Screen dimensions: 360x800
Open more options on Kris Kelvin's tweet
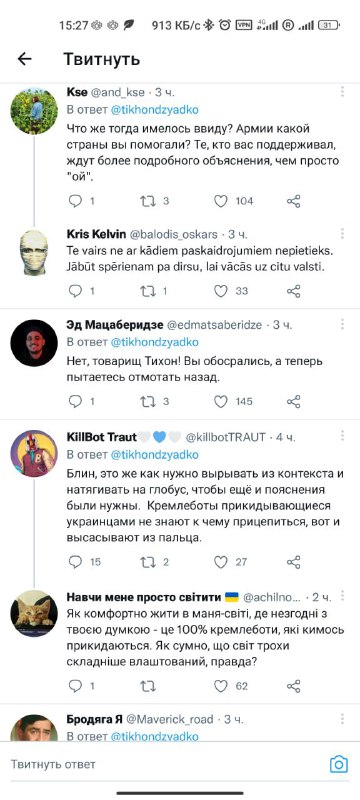click(342, 234)
